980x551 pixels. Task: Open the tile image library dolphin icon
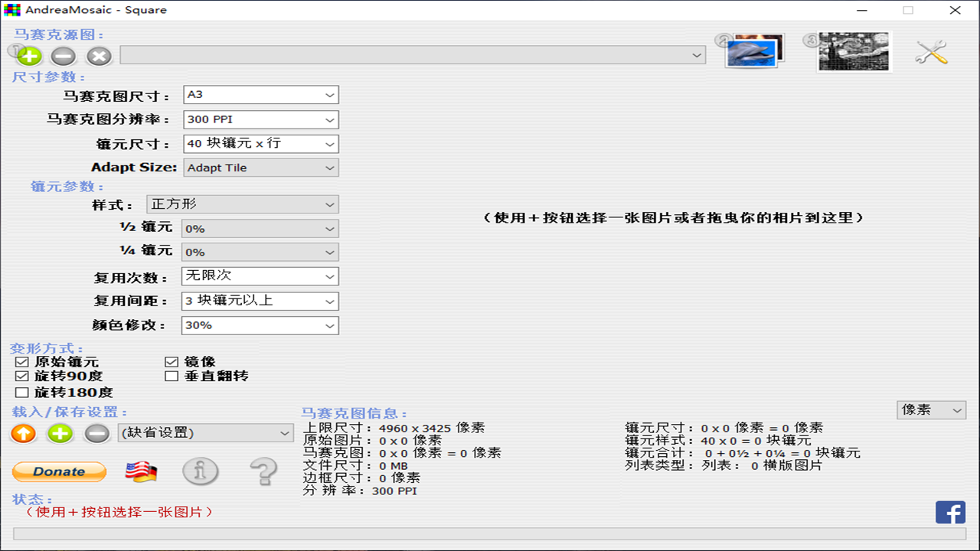(753, 51)
